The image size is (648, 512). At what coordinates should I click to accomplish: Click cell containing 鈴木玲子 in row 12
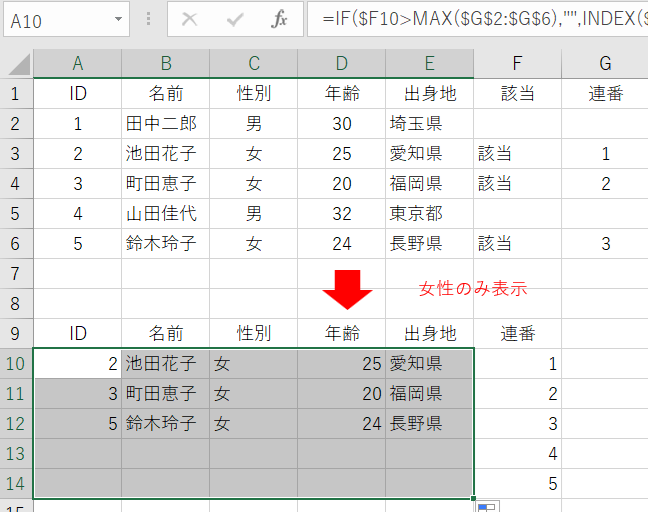pyautogui.click(x=165, y=423)
